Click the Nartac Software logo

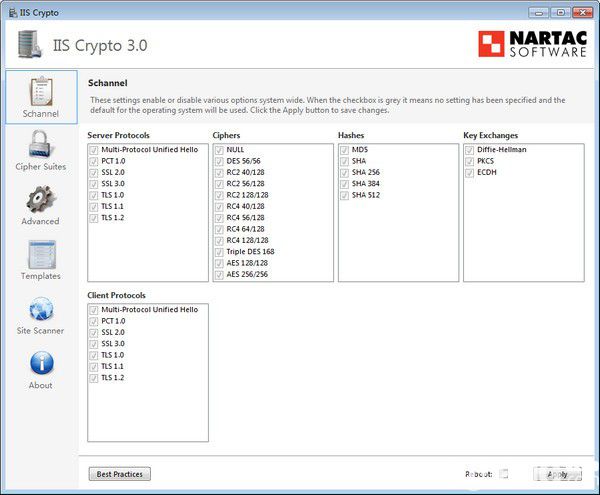[x=532, y=44]
